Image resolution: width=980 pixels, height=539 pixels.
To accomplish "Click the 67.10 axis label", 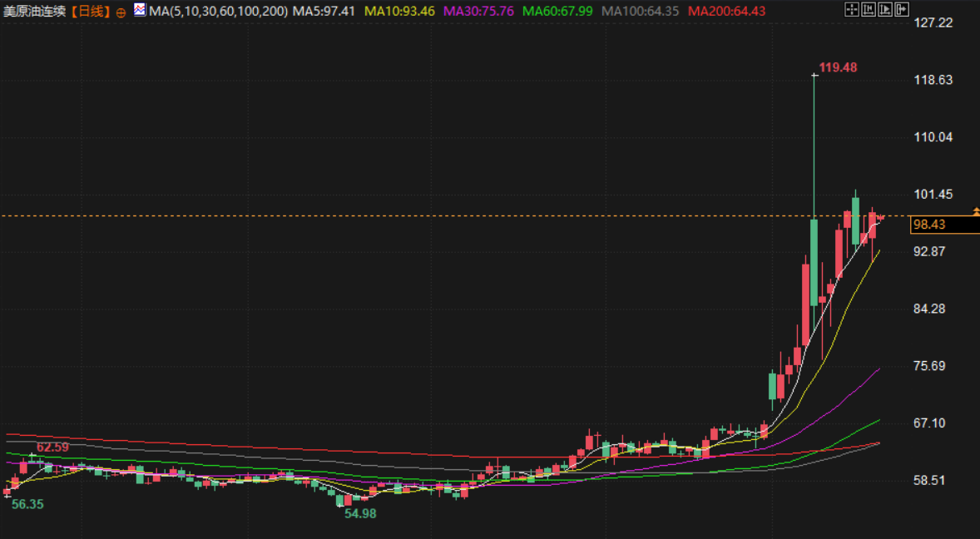I will coord(929,423).
